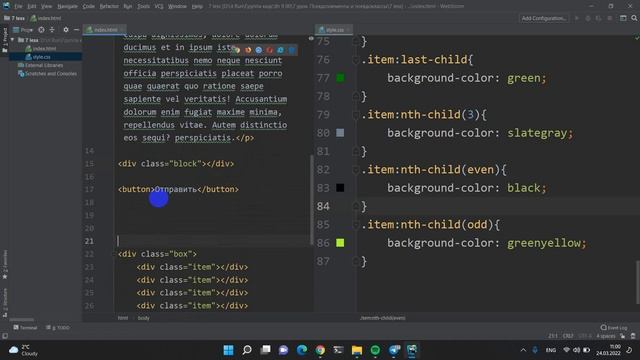Click the project layout window icon near search
The height and width of the screenshot is (360, 640).
tap(623, 18)
